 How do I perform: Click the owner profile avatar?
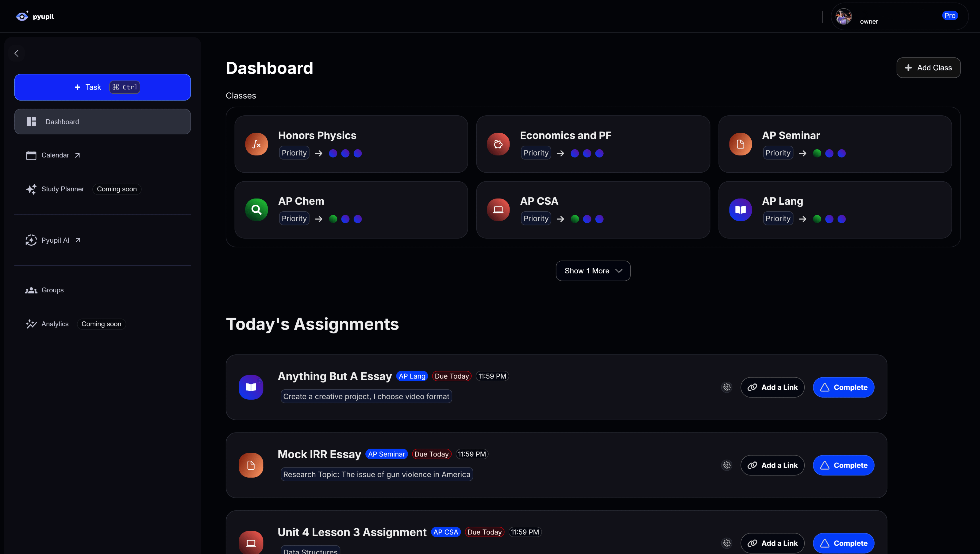click(x=843, y=16)
